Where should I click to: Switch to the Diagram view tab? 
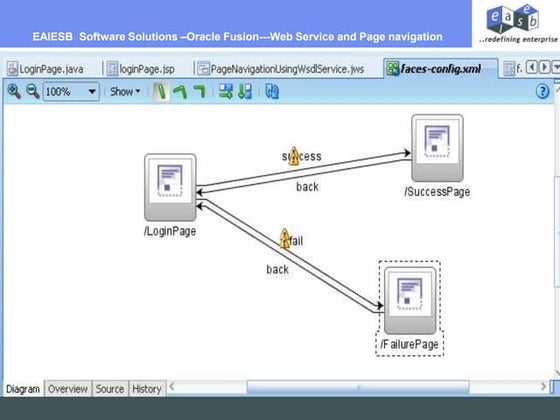(23, 389)
